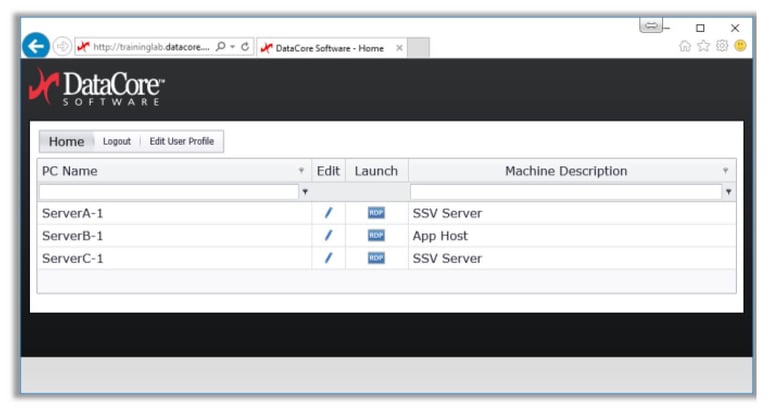Expand the address bar search dropdown

(232, 47)
